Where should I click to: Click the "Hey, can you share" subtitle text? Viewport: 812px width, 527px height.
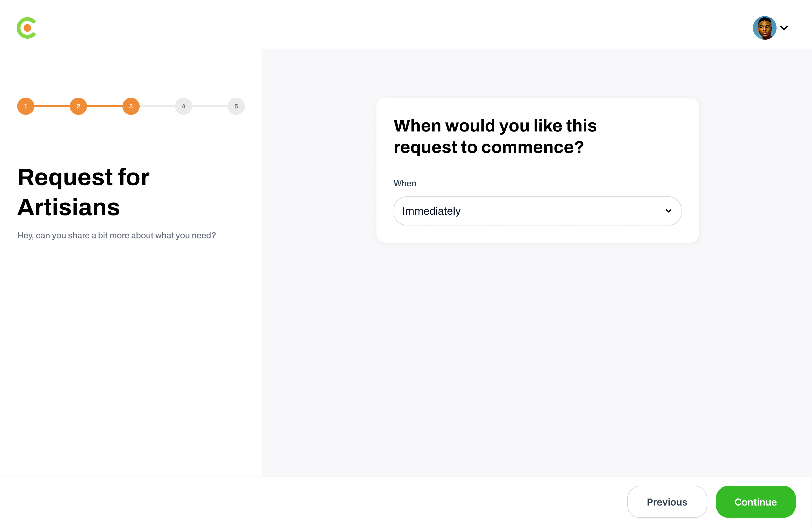click(116, 236)
